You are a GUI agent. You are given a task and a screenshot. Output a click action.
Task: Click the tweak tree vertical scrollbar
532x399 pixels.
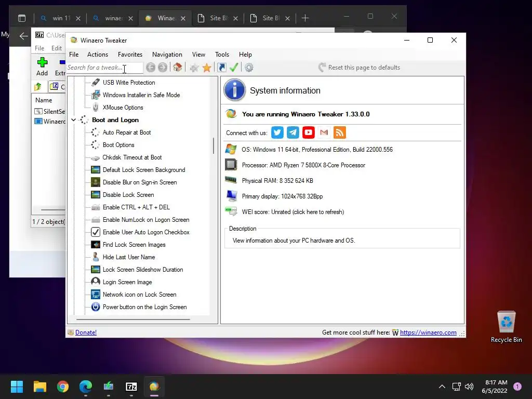[213, 146]
